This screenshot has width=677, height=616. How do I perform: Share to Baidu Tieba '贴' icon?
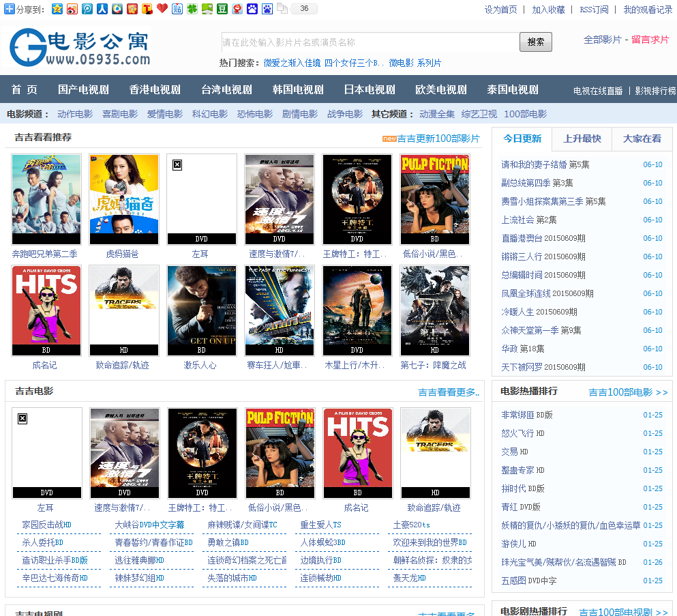click(177, 9)
